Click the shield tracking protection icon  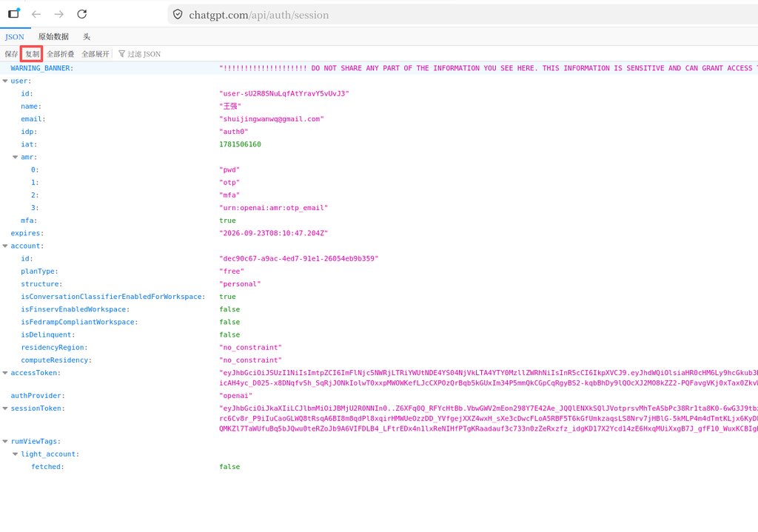point(178,15)
